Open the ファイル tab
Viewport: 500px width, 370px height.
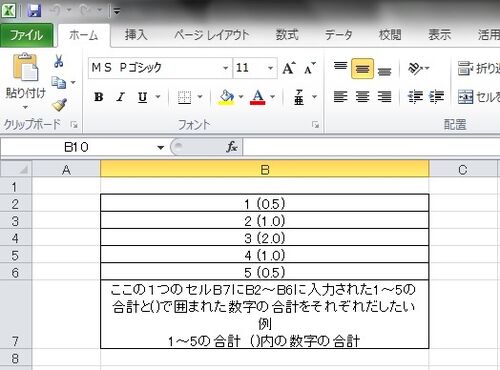27,35
